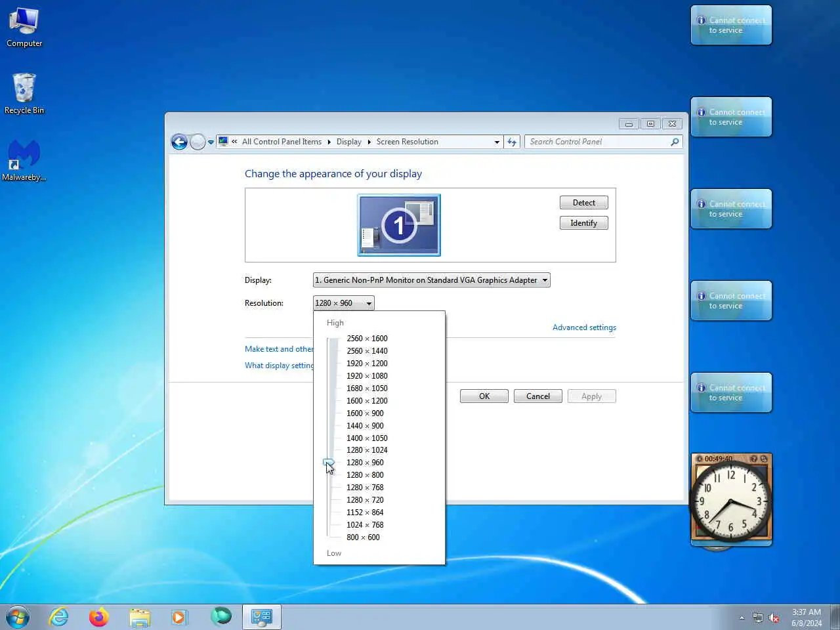Click the search magnifier icon
Screen dimensions: 840x630
[x=675, y=142]
